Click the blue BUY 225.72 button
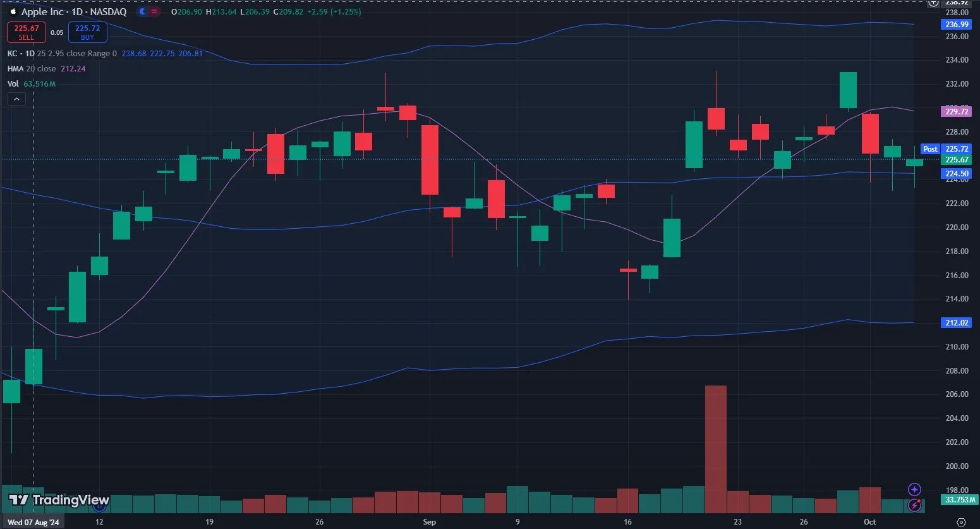 (x=87, y=32)
